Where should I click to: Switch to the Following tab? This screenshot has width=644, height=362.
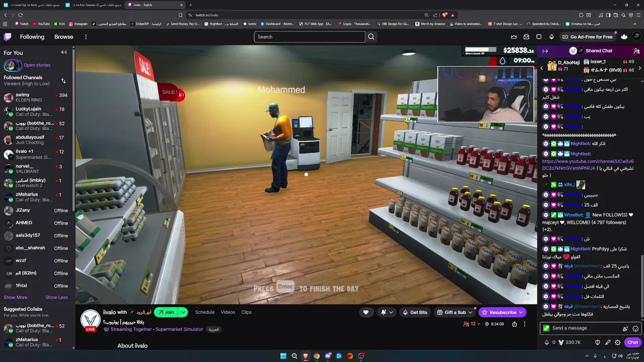click(32, 37)
